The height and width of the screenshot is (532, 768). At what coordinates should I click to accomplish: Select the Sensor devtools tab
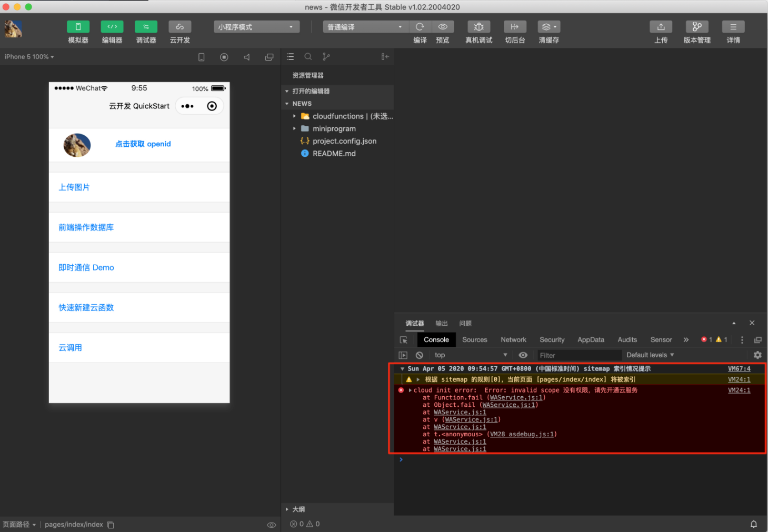(661, 340)
